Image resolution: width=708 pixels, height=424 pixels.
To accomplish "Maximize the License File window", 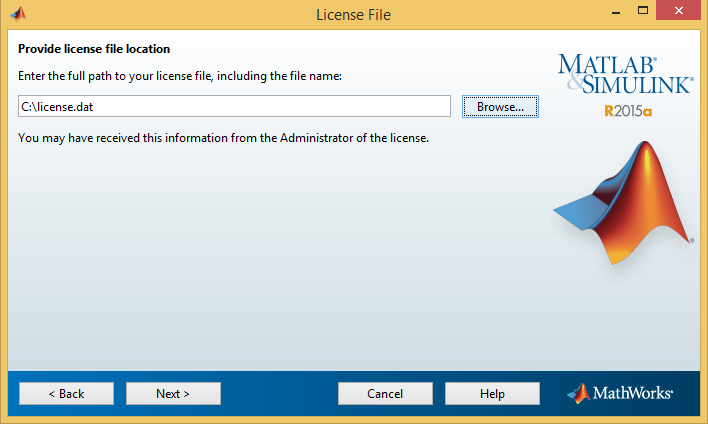I will point(643,10).
